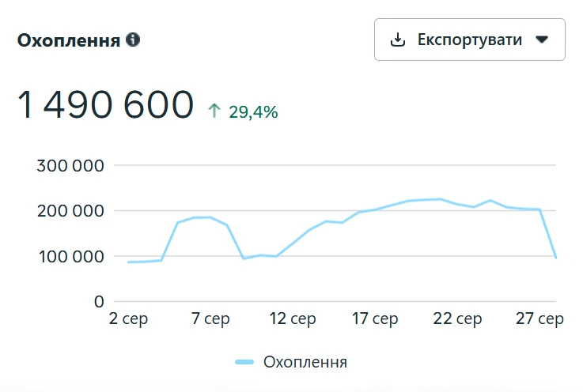Click the Охоплення legend label

tap(305, 362)
